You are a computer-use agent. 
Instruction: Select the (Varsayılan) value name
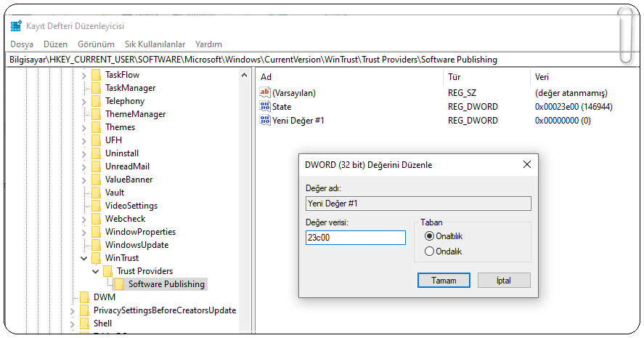pos(294,93)
